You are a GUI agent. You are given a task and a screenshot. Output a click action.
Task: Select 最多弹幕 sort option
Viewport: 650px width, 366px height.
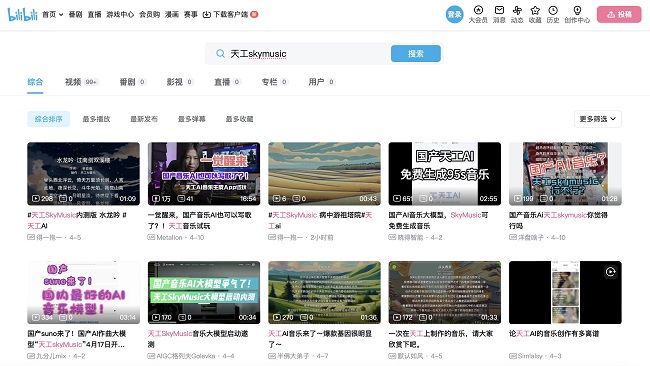[192, 119]
